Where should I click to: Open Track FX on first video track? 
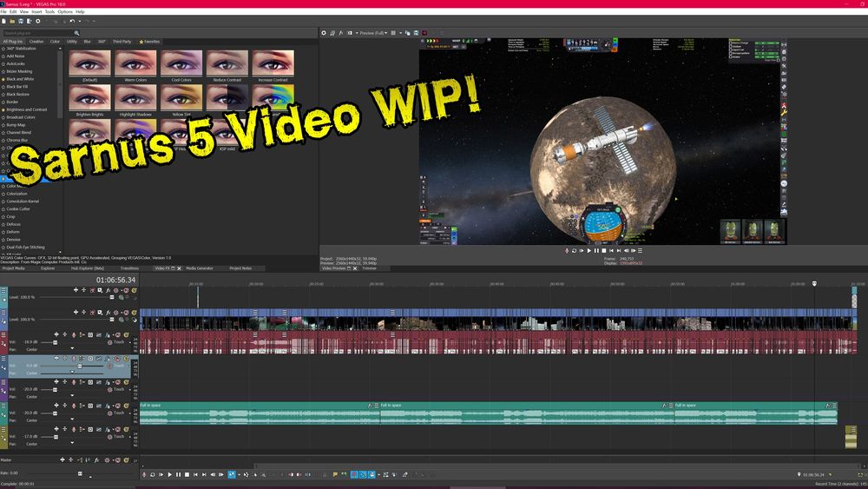(x=108, y=290)
